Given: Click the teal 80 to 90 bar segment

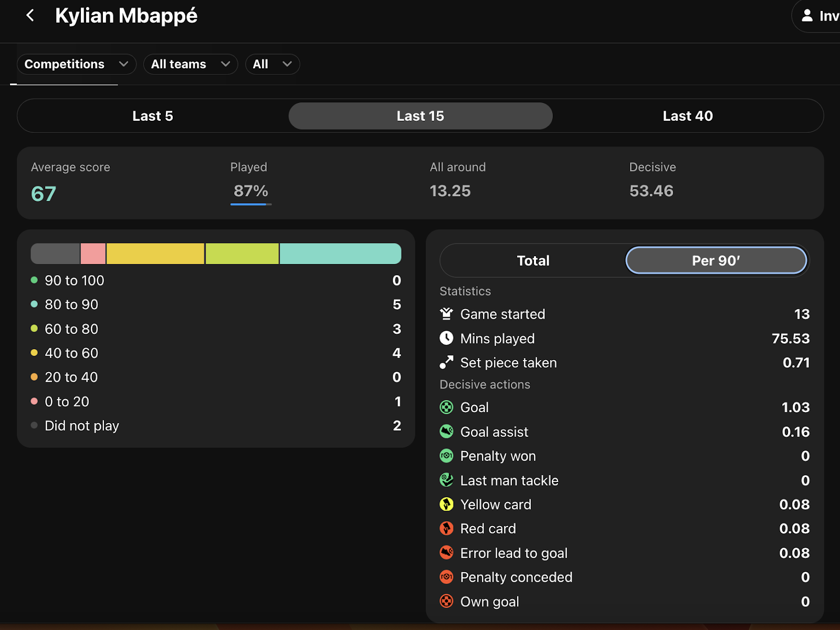Looking at the screenshot, I should click(341, 254).
